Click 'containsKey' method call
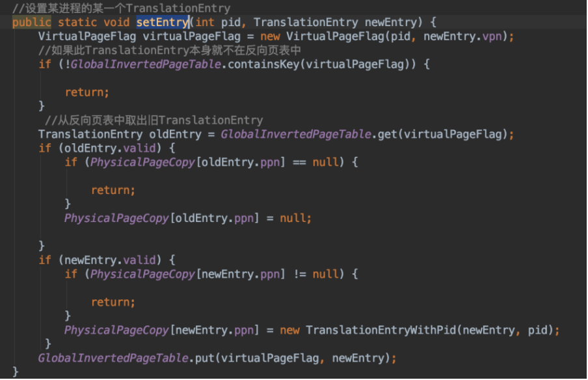588x380 pixels. pyautogui.click(x=263, y=64)
